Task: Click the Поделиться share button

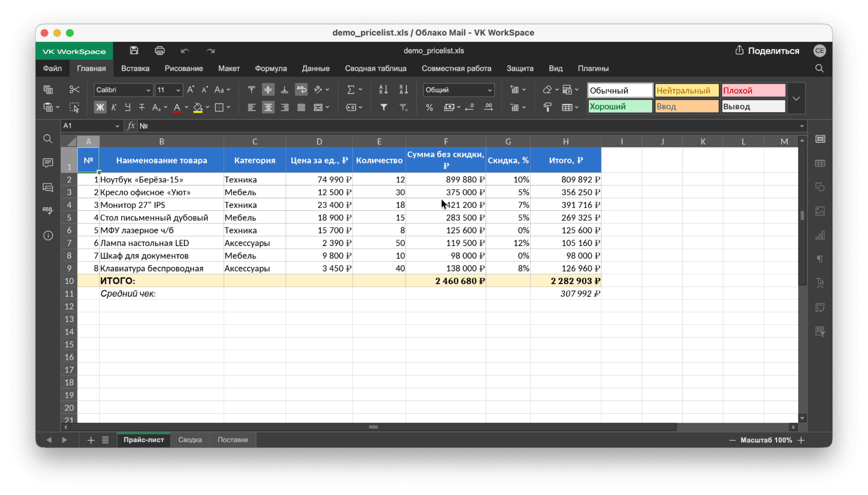Action: click(767, 51)
